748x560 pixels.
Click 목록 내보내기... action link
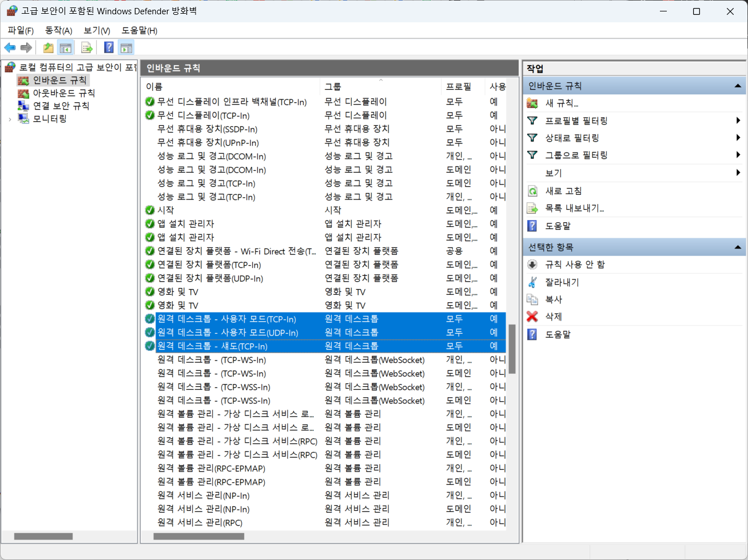(x=575, y=208)
